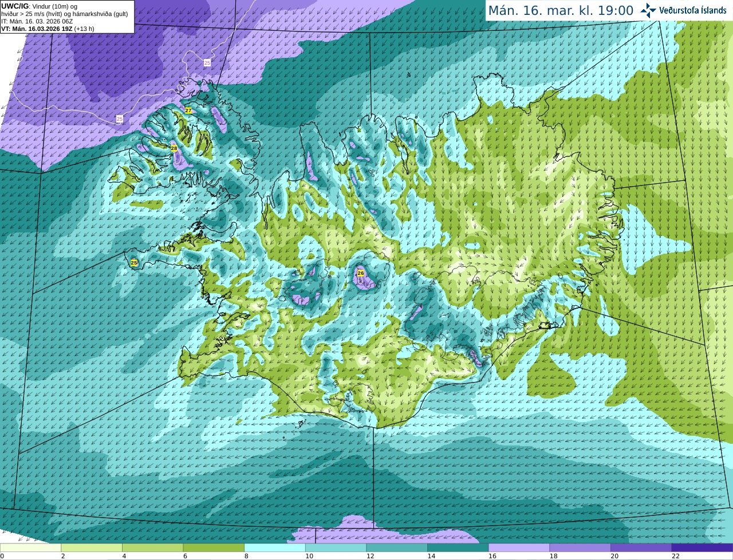
Task: Click the "0" scale tick label
Action: (x=2, y=556)
